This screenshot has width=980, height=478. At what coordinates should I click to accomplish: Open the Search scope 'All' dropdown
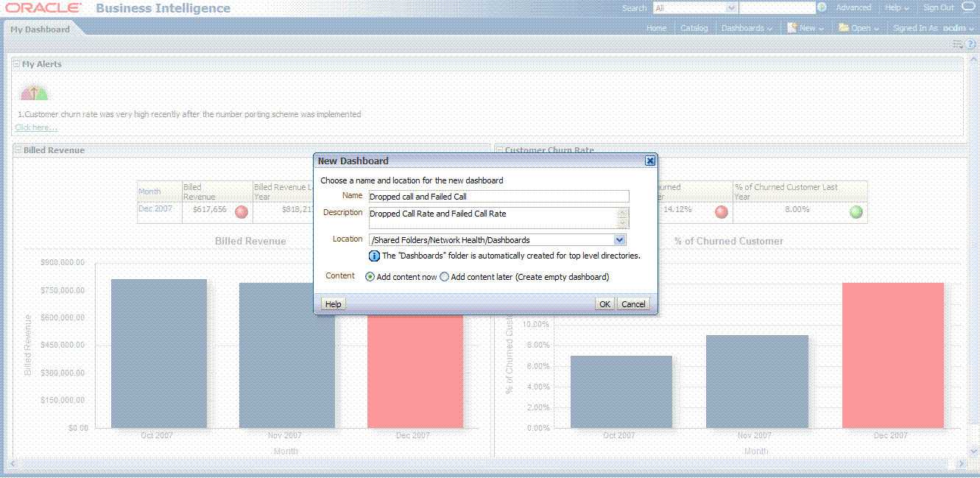(731, 8)
